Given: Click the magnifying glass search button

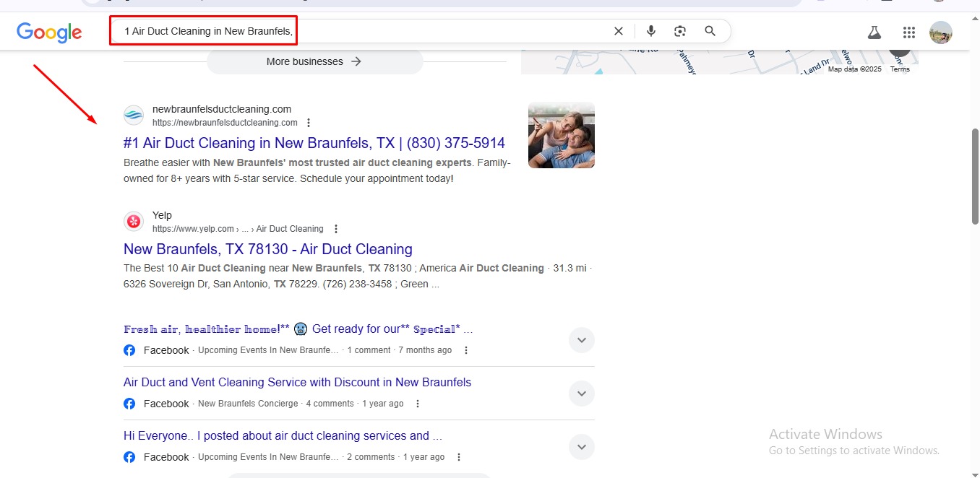Looking at the screenshot, I should pos(710,31).
